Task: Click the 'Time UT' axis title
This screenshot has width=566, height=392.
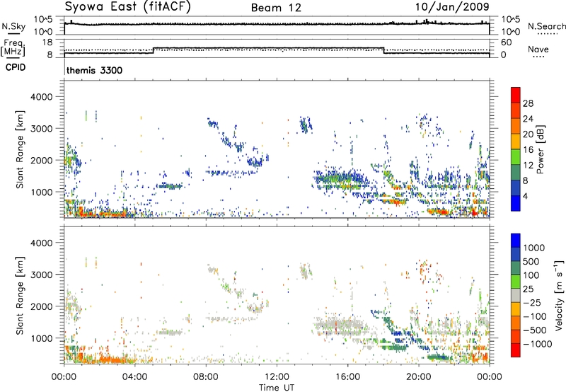Action: tap(277, 388)
